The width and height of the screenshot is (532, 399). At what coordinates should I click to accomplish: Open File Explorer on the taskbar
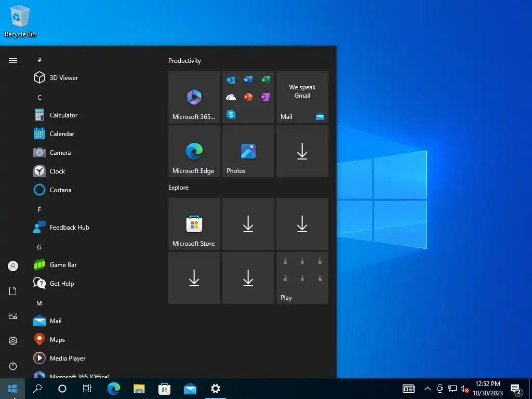(139, 389)
